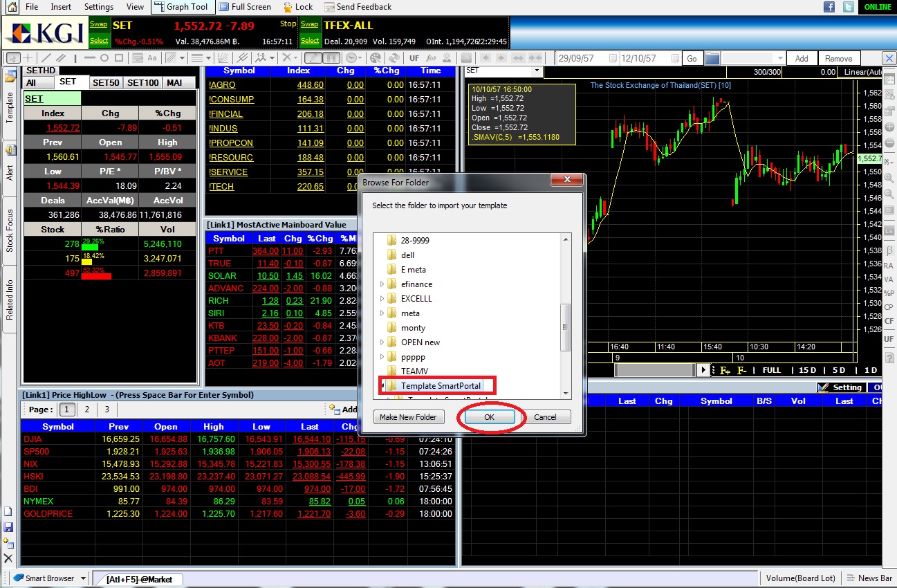Toggle Swap button beside the SET ticker
The height and width of the screenshot is (588, 897).
[x=99, y=24]
